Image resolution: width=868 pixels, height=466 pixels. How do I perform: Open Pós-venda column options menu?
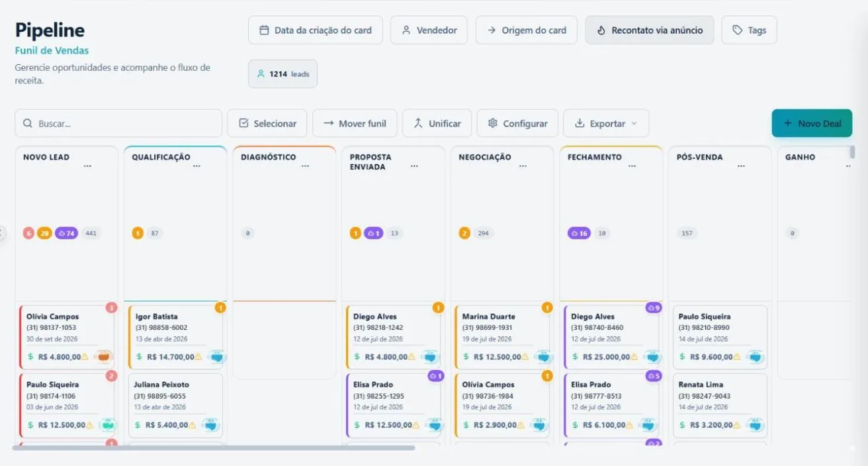[x=740, y=167]
